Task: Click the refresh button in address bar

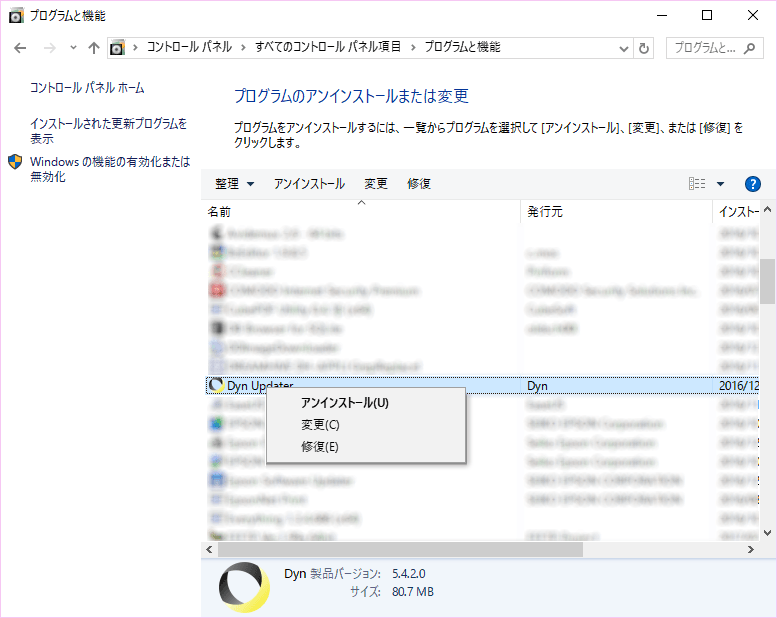Action: 644,47
